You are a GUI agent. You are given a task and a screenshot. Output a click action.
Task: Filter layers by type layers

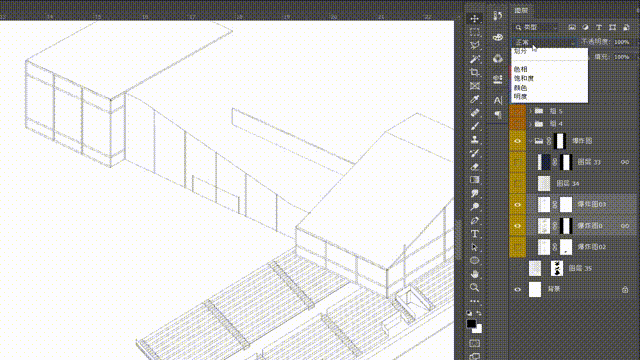[599, 27]
